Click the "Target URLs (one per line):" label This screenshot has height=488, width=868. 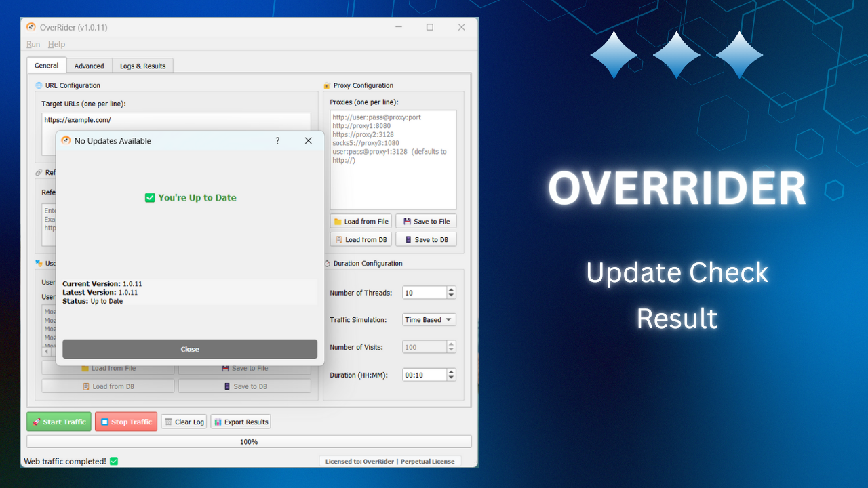(x=84, y=104)
